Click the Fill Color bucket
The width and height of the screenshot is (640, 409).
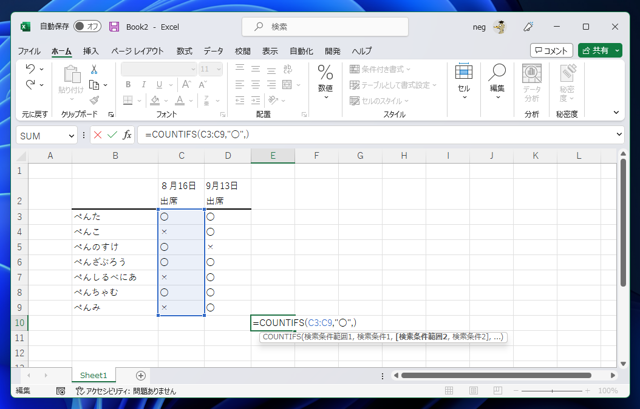(x=155, y=100)
